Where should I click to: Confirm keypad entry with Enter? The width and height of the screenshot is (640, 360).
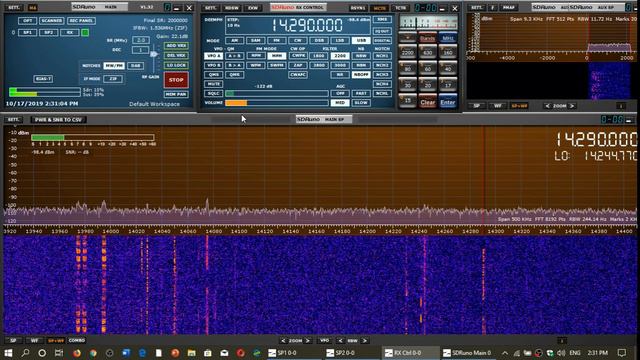[448, 102]
